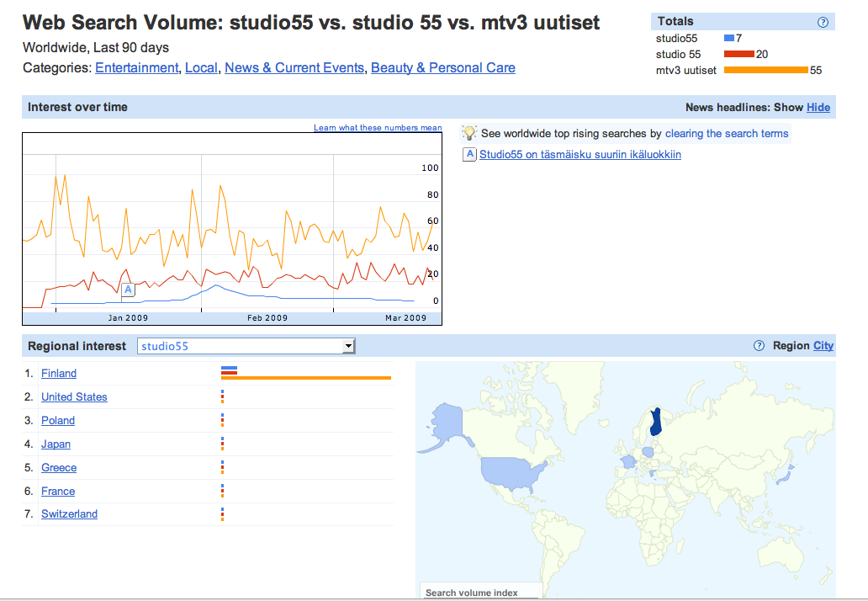This screenshot has width=868, height=601.
Task: Click 'Learn what these numbers mean' link
Action: click(x=378, y=127)
